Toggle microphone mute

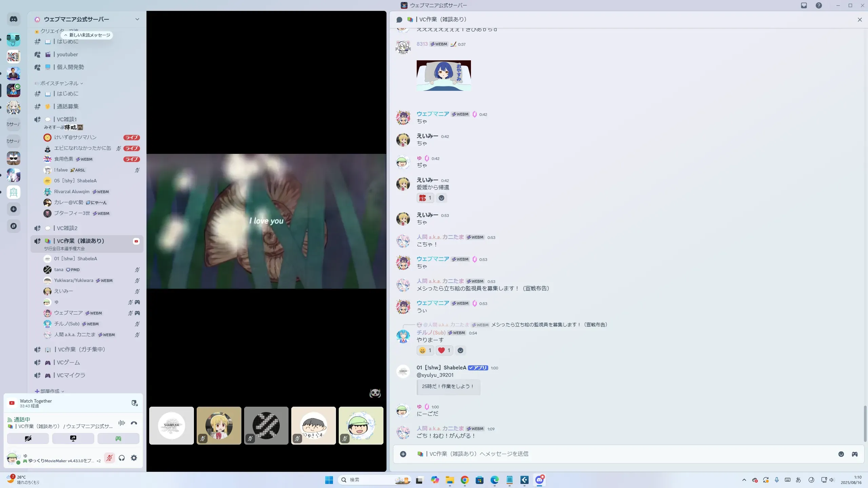point(109,458)
